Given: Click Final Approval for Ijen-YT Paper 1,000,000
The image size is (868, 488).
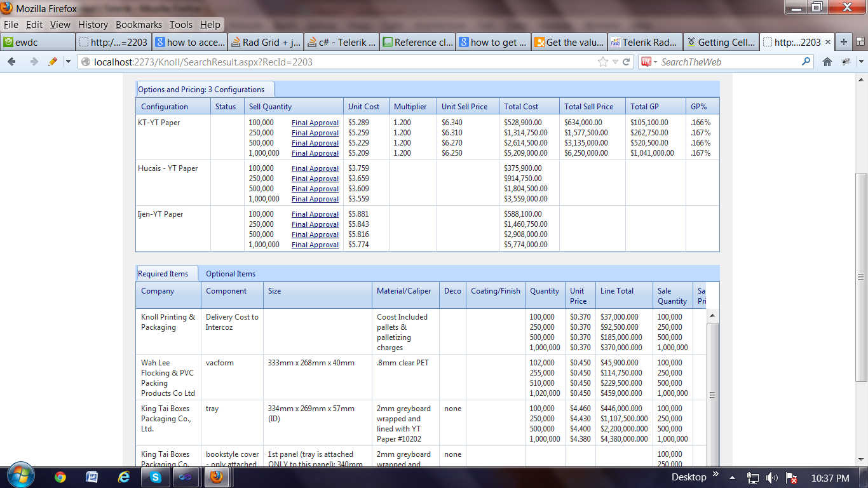Looking at the screenshot, I should [315, 245].
